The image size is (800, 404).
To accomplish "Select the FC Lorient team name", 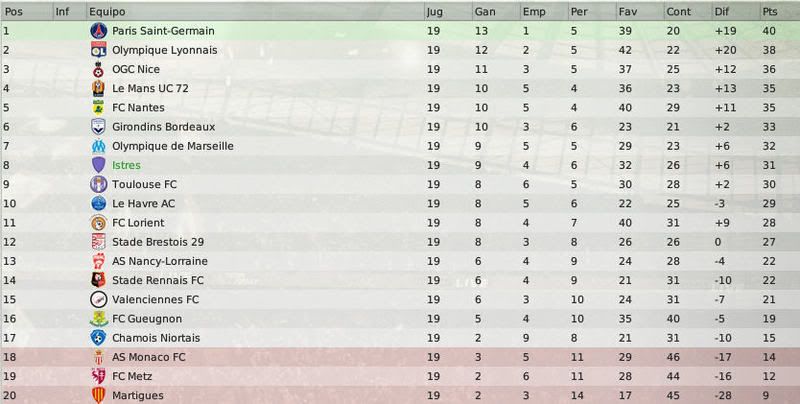I will click(138, 223).
